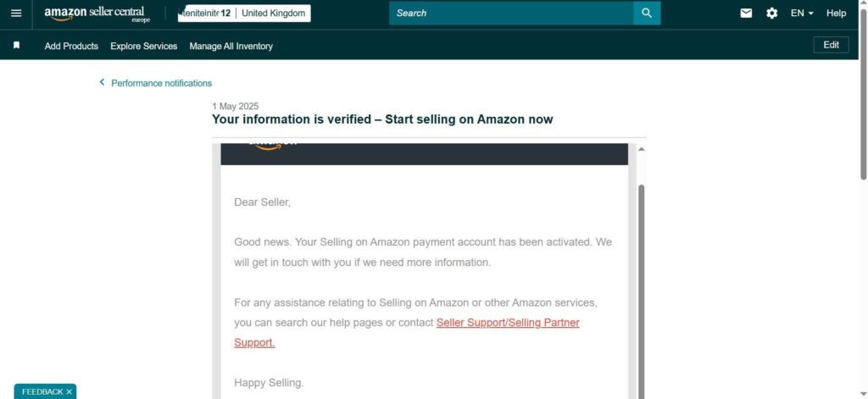The image size is (868, 399).
Task: Click the Feedback button
Action: click(x=41, y=391)
